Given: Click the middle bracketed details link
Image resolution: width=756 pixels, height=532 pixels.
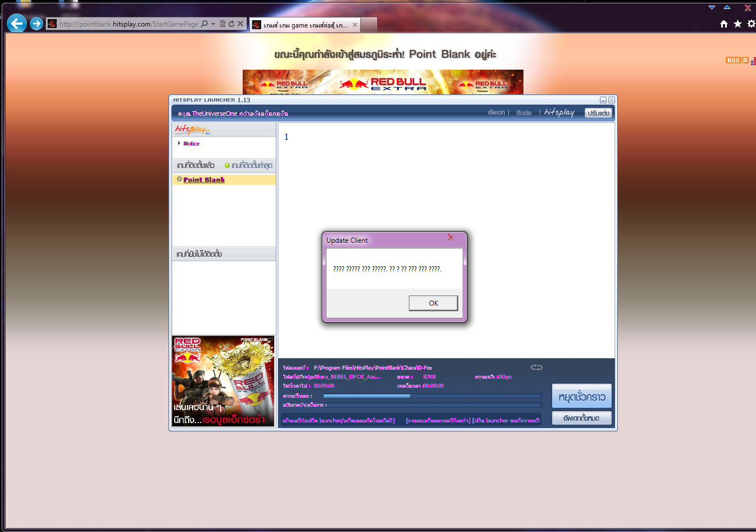Looking at the screenshot, I should coord(438,420).
